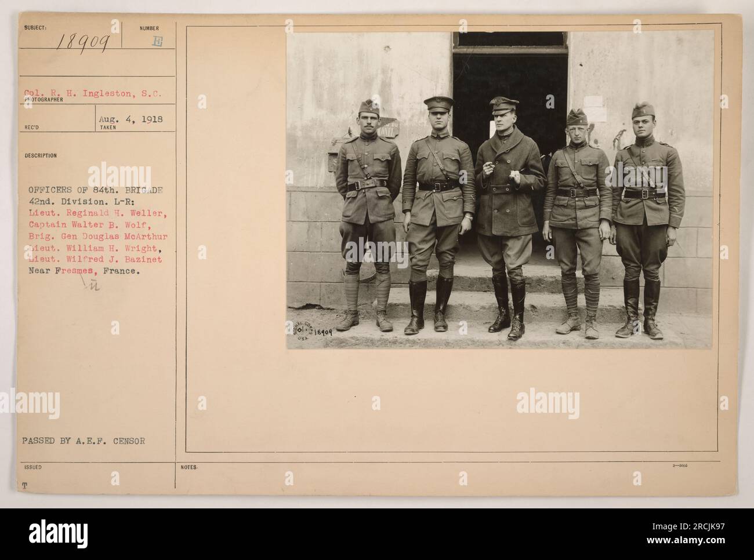This screenshot has width=754, height=560.
Task: Click the 'NUMBER' field label
Action: 148,28
